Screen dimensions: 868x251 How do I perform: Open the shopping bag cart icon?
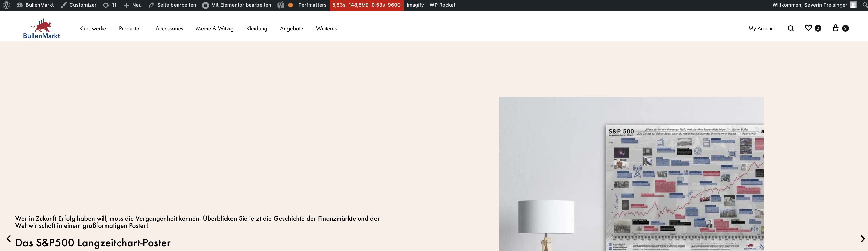[836, 28]
